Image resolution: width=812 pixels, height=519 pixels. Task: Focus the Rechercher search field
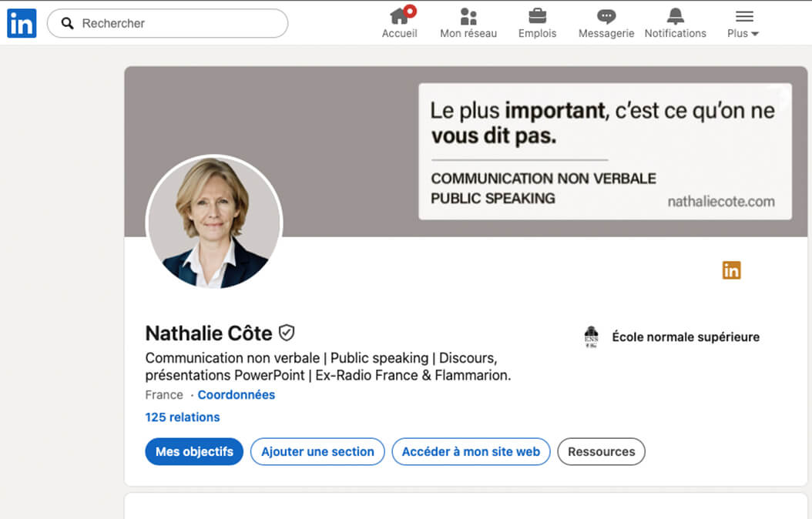(167, 23)
